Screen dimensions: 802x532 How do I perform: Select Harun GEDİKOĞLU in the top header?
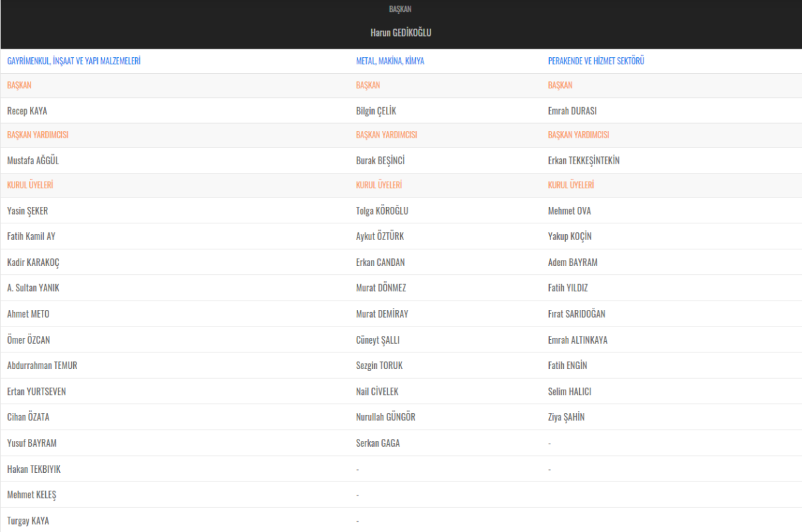click(x=401, y=33)
